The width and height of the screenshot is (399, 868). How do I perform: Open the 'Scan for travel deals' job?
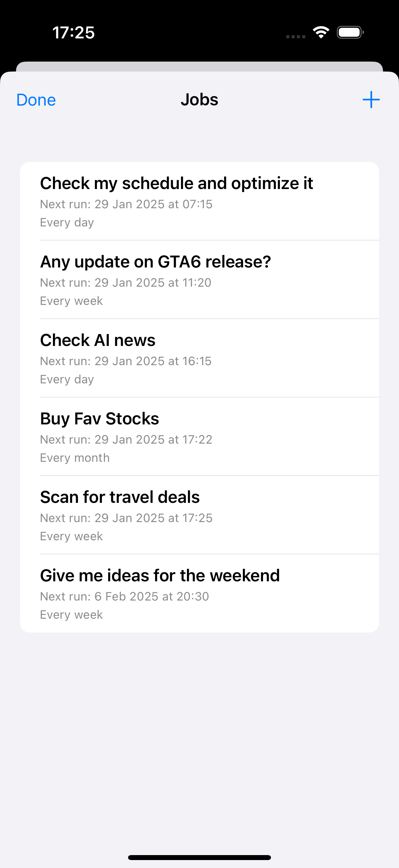[120, 497]
